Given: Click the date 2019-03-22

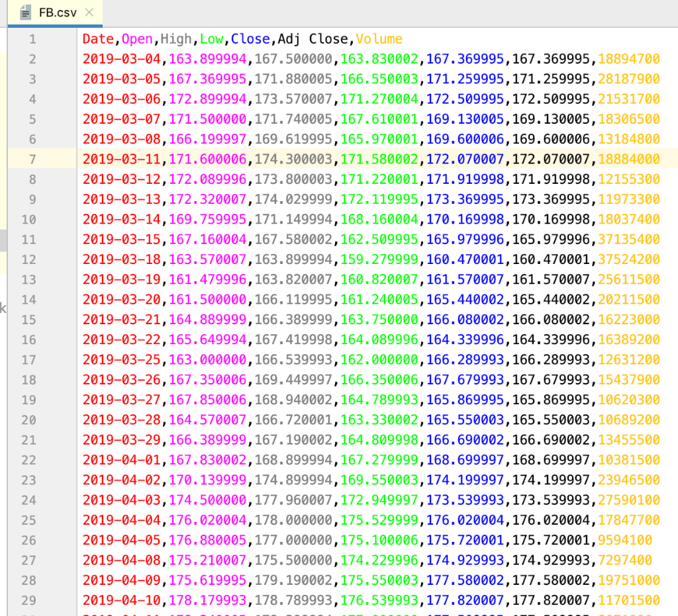Looking at the screenshot, I should tap(122, 339).
